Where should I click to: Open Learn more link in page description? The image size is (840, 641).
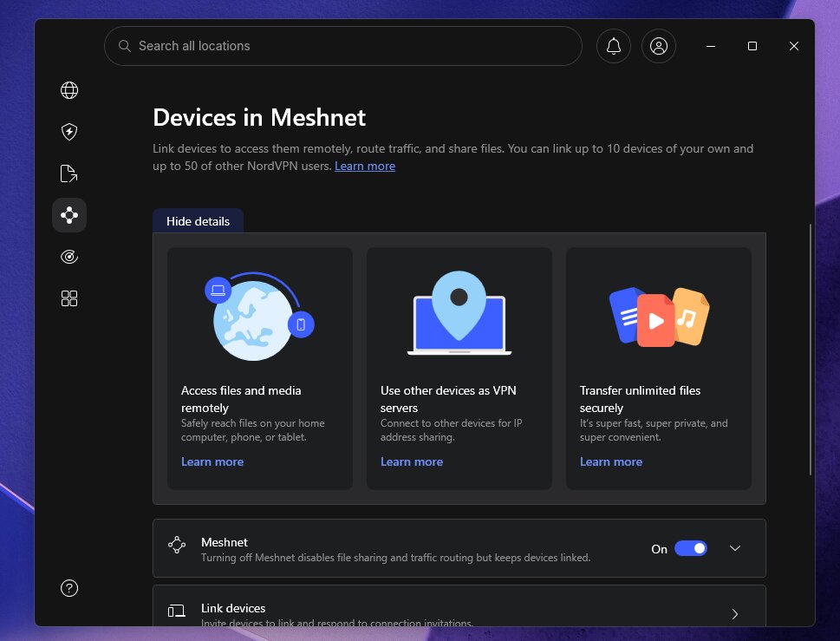click(x=365, y=167)
